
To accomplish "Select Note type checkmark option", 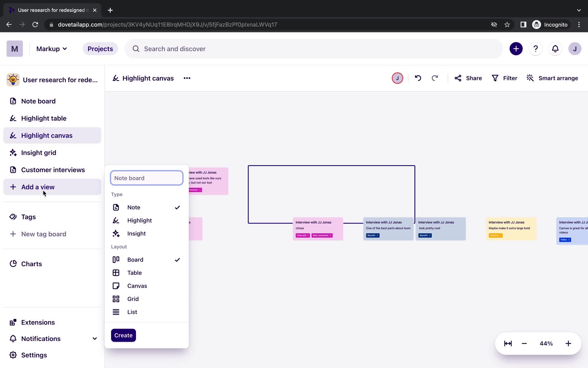I will pyautogui.click(x=177, y=207).
